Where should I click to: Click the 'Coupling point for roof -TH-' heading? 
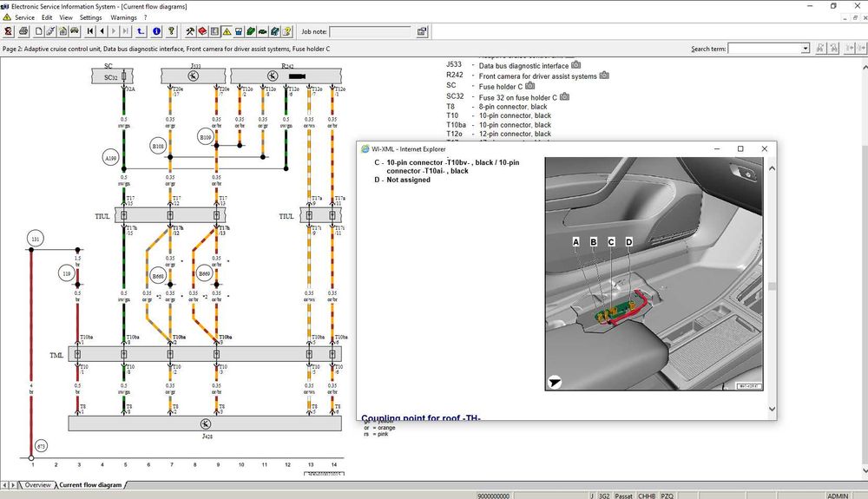421,417
